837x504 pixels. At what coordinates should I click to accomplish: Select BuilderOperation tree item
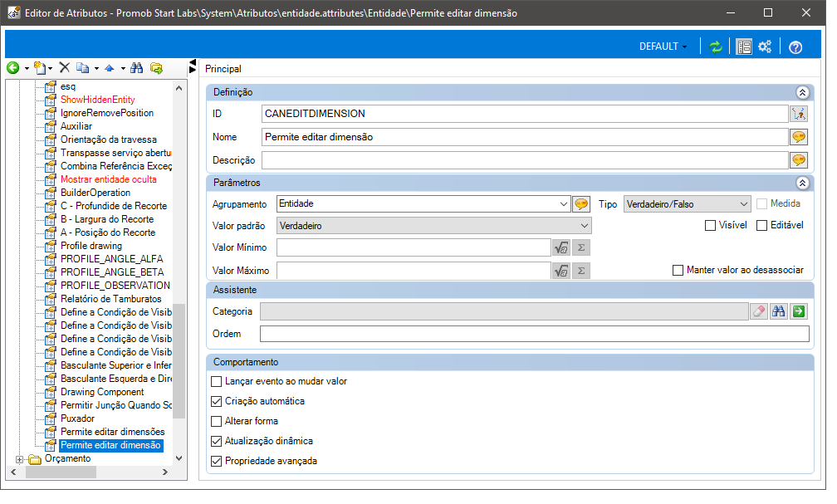95,193
